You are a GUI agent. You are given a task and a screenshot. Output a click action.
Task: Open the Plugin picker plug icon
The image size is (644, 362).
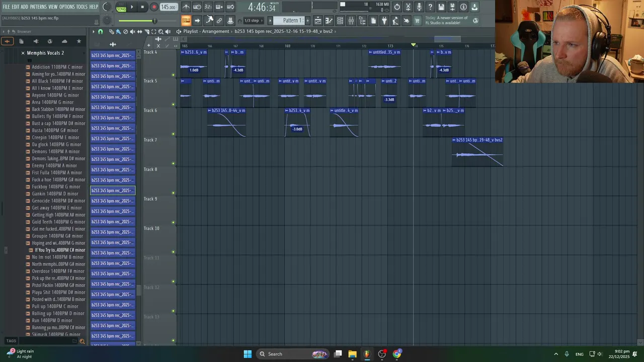(x=384, y=21)
